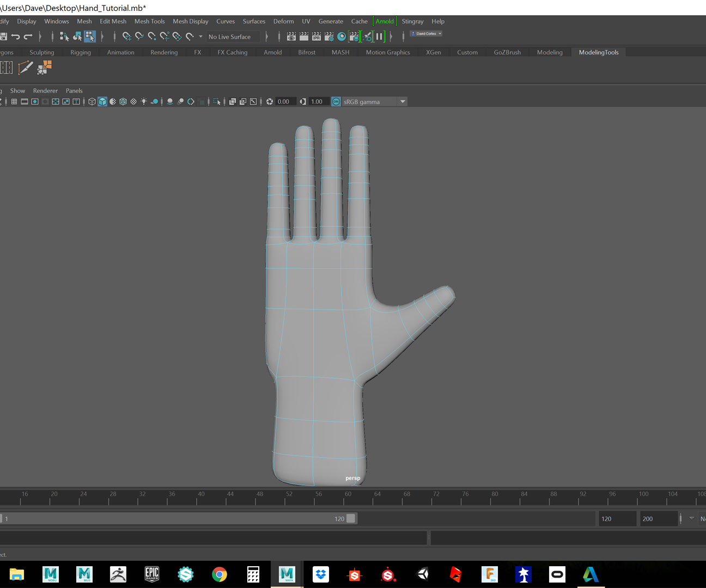Switch to the Rigging menu set tab
This screenshot has width=706, height=588.
coord(81,52)
